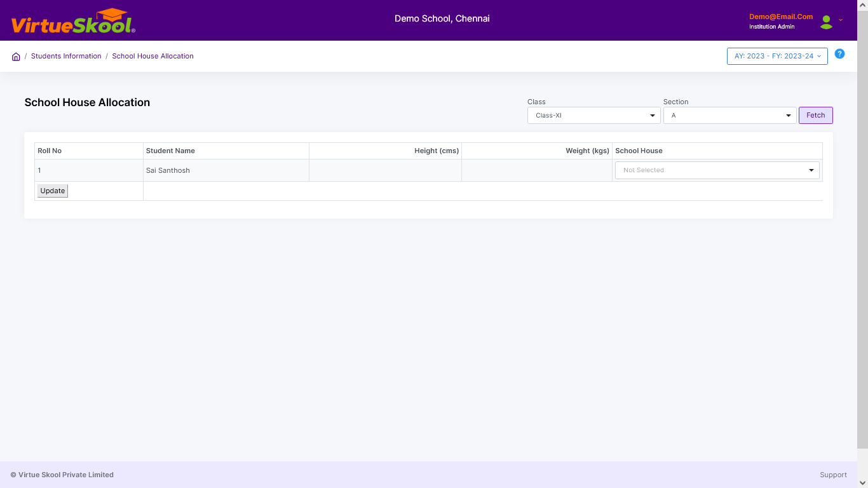Click the School House Allocation page heading
Viewport: 868px width, 488px height.
(87, 102)
